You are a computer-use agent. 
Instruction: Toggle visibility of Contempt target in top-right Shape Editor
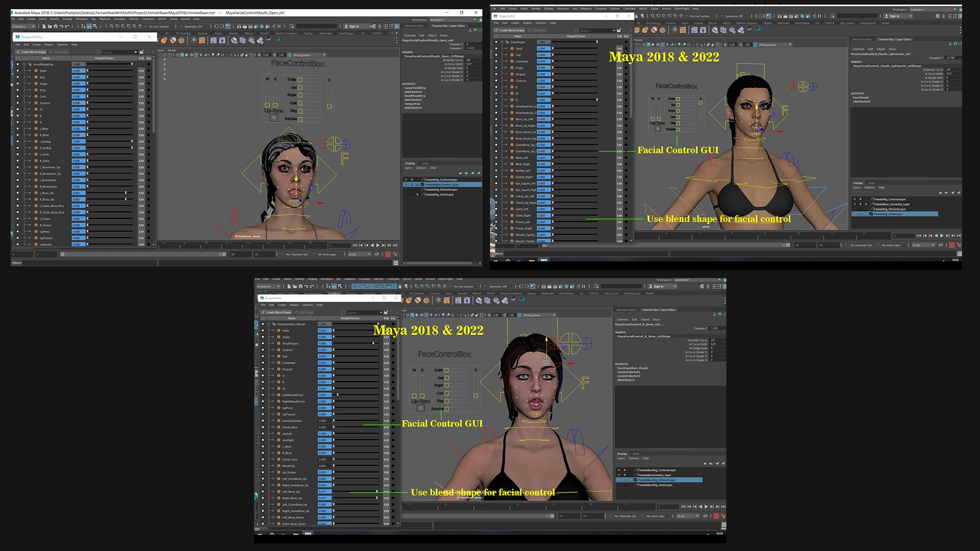(x=496, y=61)
